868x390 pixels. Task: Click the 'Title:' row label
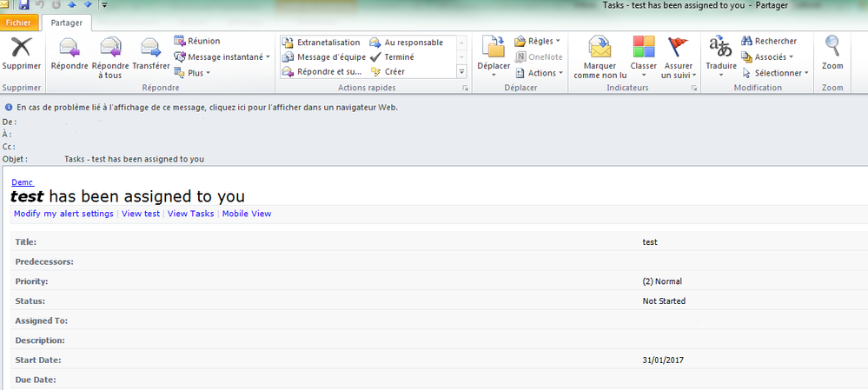coord(25,242)
